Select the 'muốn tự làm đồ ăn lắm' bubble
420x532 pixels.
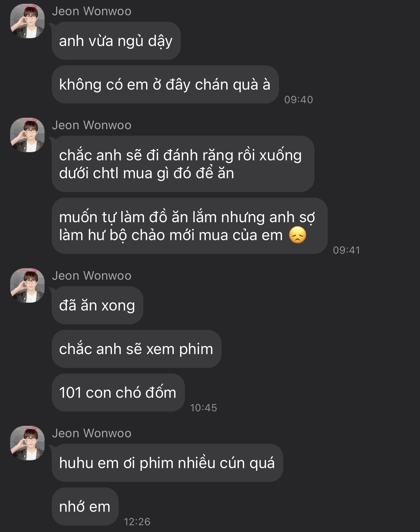pos(189,226)
